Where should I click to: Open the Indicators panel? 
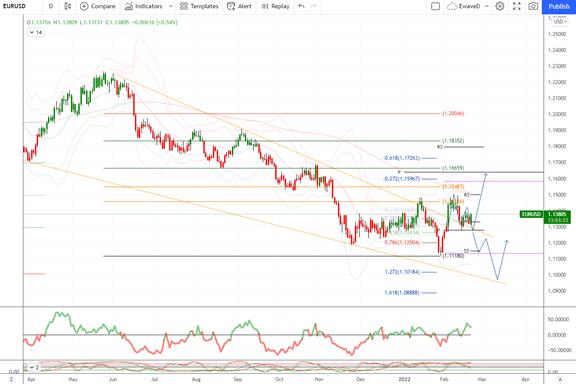pyautogui.click(x=143, y=6)
